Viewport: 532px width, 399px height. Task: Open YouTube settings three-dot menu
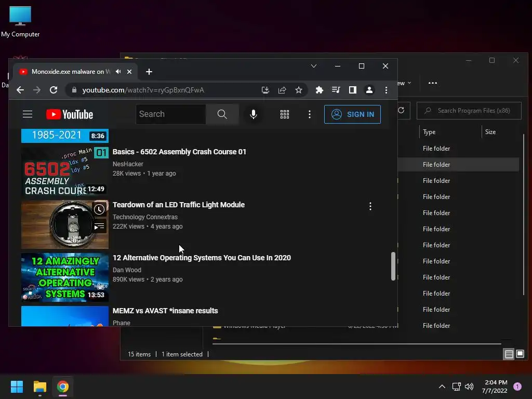310,114
